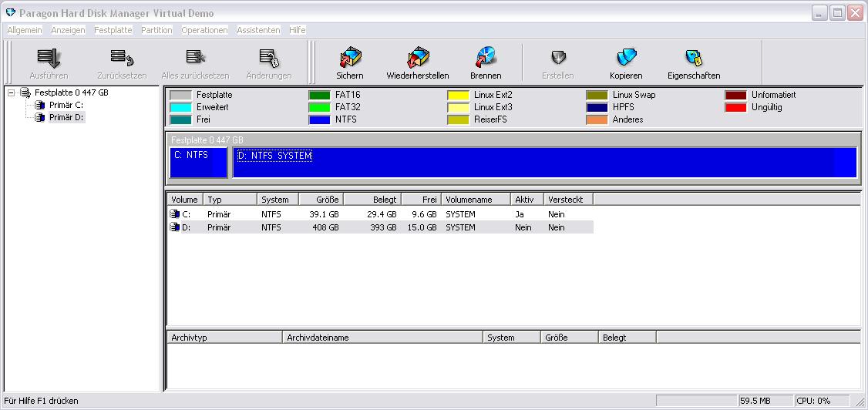
Task: Open the Allgemein menu
Action: pyautogui.click(x=25, y=30)
